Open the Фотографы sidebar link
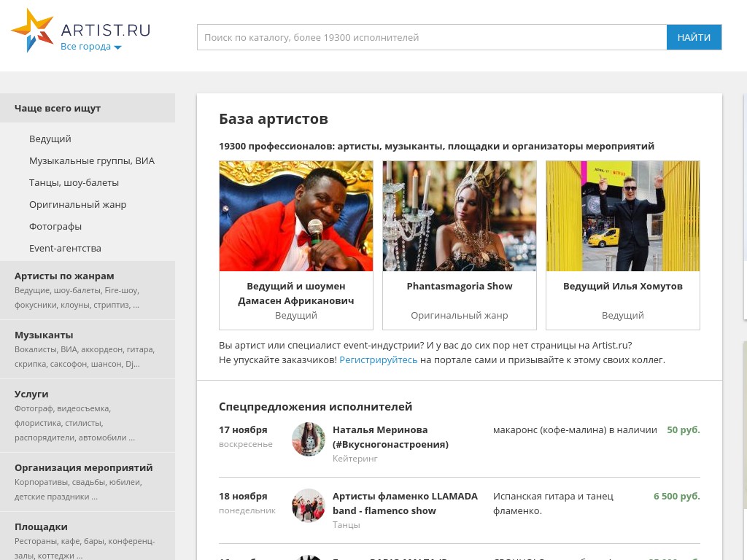747x560 pixels. [55, 227]
